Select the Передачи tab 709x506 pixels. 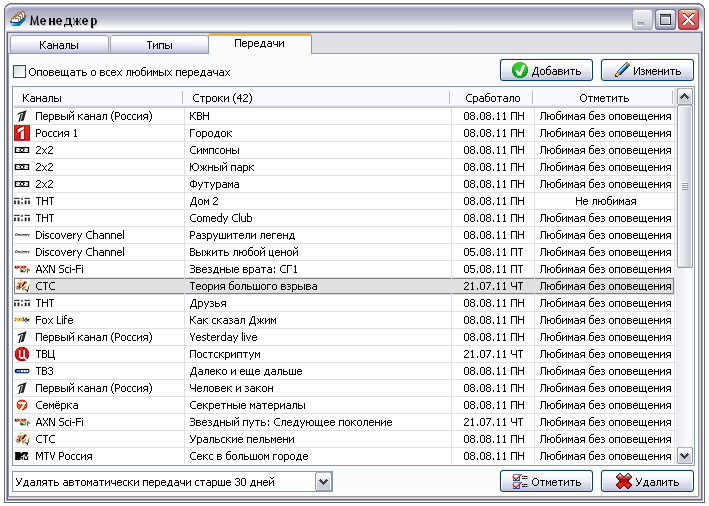260,43
